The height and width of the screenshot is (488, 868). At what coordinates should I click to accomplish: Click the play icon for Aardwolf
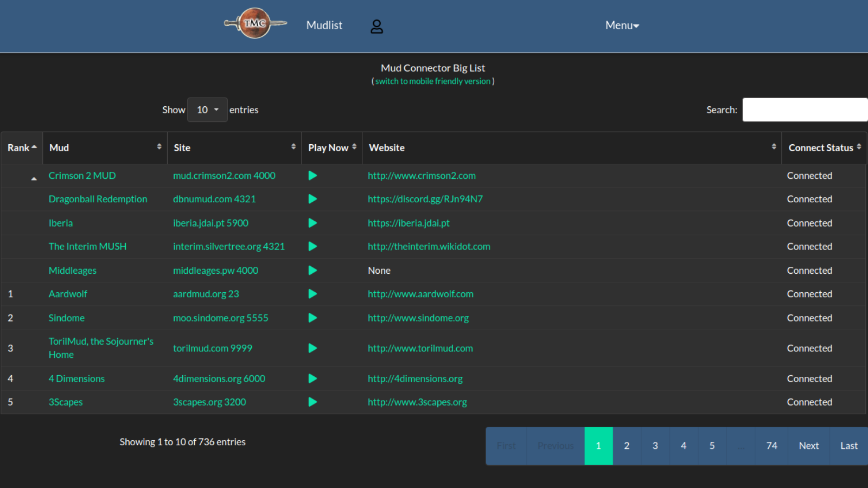point(312,294)
